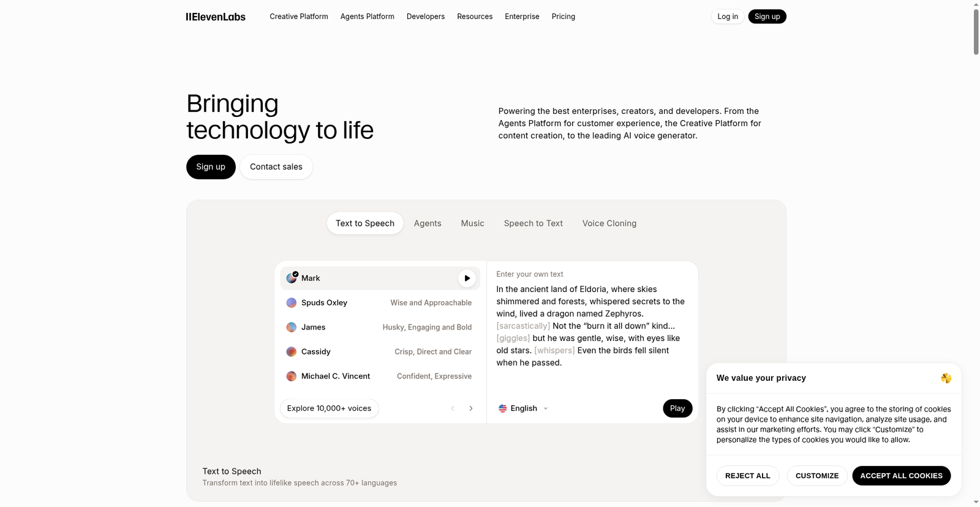Go to previous voices page arrow
980x507 pixels.
click(x=453, y=408)
